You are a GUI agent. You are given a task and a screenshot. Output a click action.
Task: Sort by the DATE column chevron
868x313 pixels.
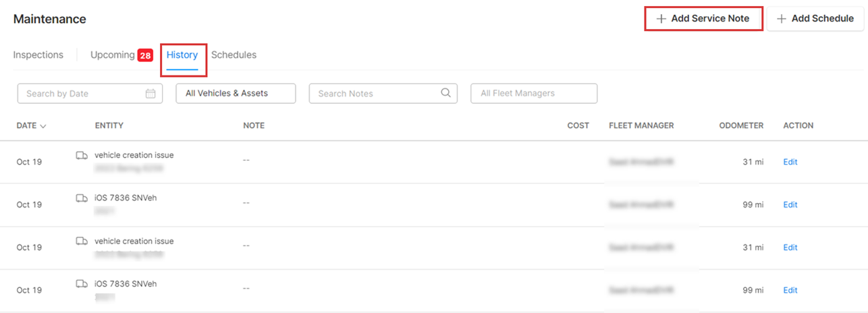click(43, 126)
